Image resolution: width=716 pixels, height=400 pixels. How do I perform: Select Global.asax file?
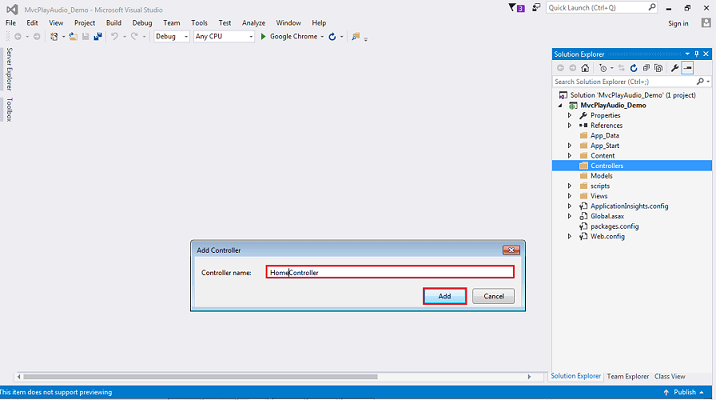pyautogui.click(x=607, y=216)
